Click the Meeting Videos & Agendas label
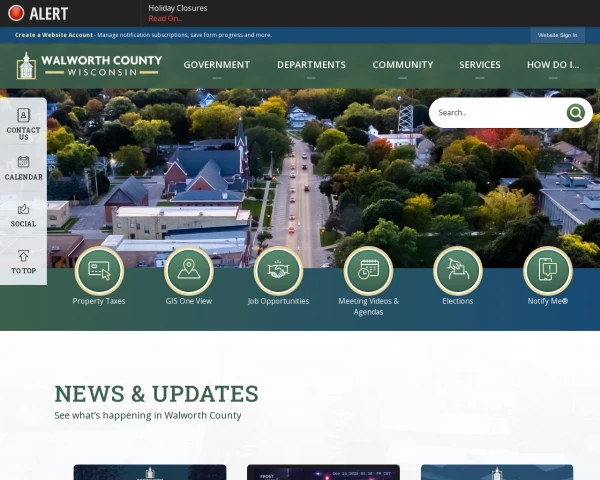 (368, 307)
